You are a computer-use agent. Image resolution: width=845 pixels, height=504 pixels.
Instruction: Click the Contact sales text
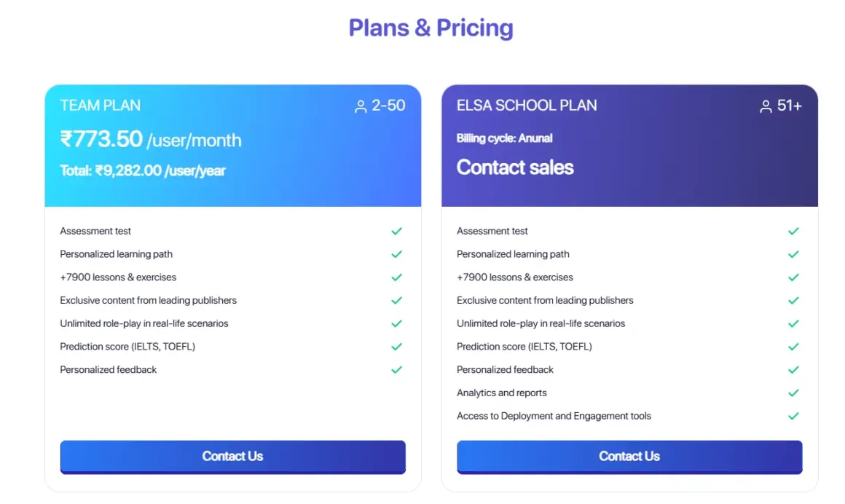point(515,168)
